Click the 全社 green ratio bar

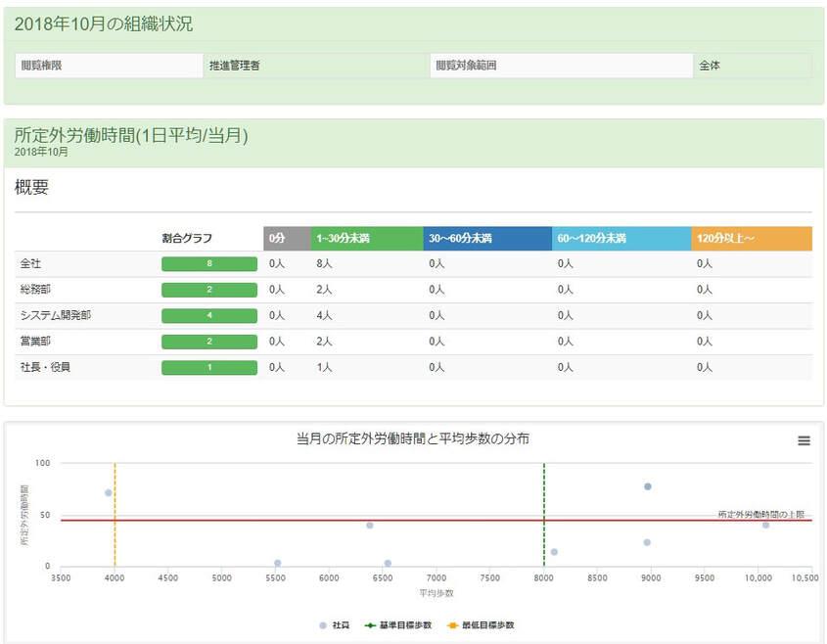(x=209, y=263)
